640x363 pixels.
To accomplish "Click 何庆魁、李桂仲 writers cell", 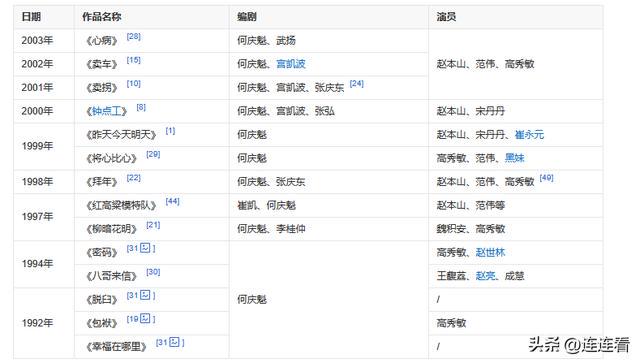I will (x=329, y=229).
